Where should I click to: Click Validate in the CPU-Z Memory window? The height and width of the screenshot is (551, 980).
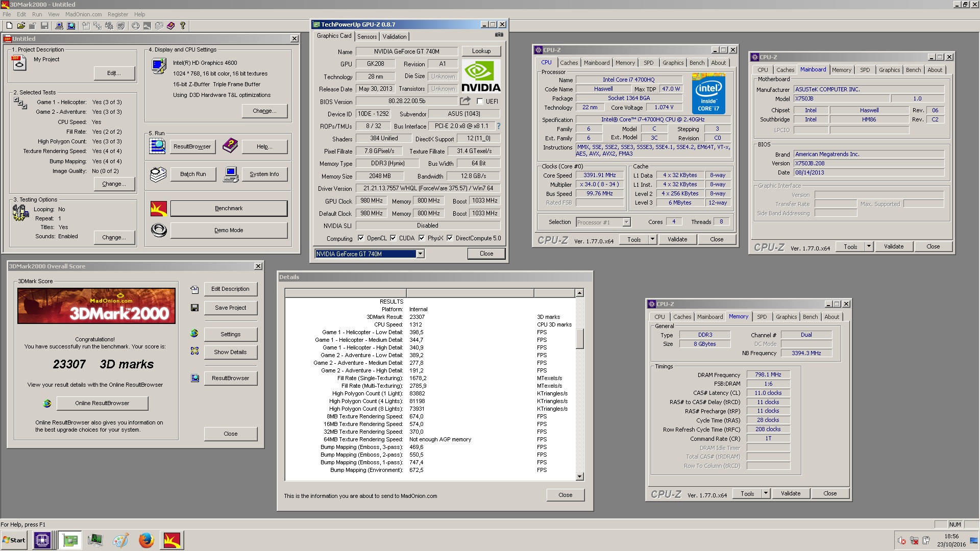(791, 493)
